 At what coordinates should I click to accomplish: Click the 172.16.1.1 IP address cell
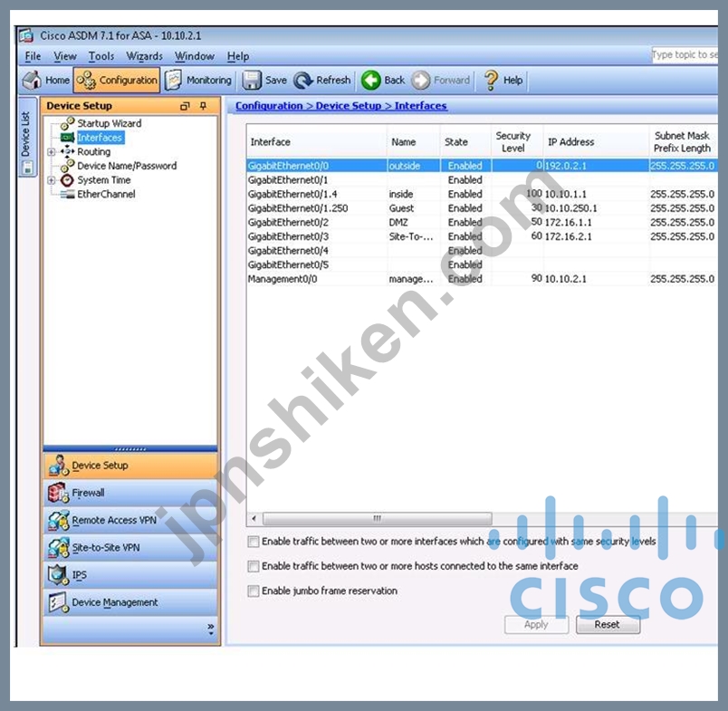[x=596, y=223]
